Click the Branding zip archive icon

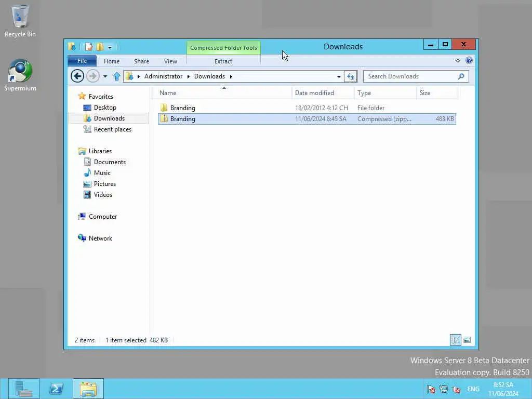[x=164, y=118]
